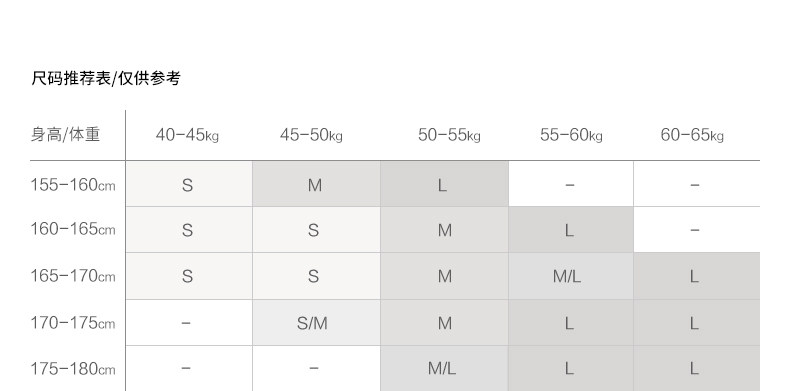Click the 尺码推荐表/仅供参考 title
The width and height of the screenshot is (790, 391).
pos(106,78)
